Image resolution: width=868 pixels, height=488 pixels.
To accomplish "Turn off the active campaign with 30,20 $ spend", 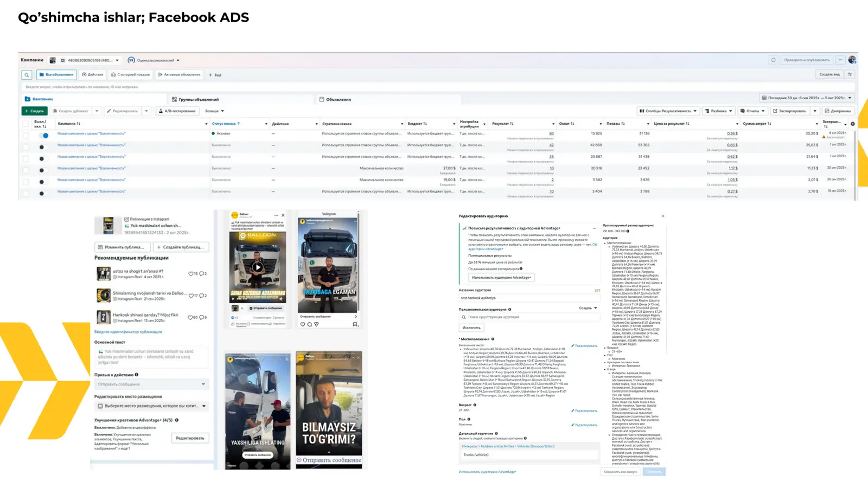I will pyautogui.click(x=43, y=136).
